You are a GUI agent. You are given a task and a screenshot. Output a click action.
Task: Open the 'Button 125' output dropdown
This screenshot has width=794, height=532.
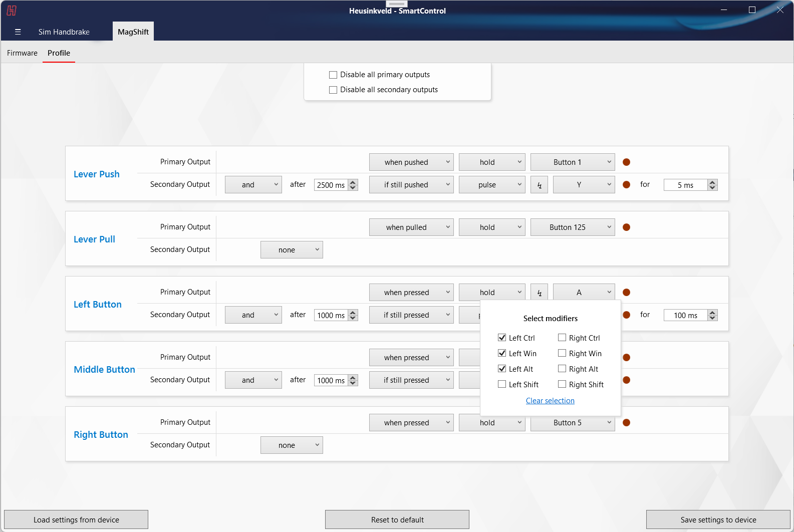[573, 227]
